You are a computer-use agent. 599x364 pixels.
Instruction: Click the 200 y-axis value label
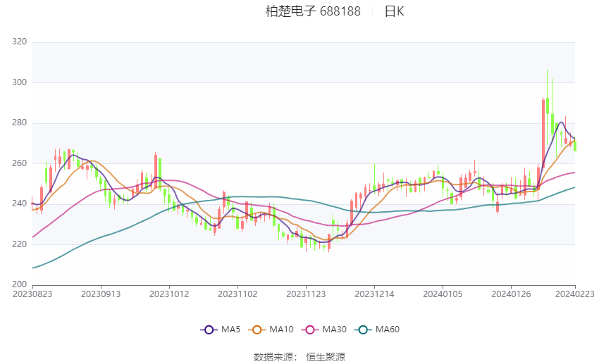20,284
